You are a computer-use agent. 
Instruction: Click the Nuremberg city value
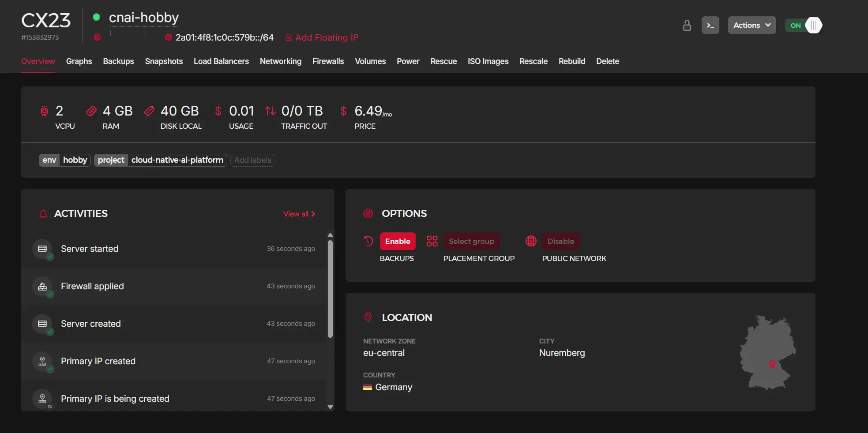tap(562, 353)
